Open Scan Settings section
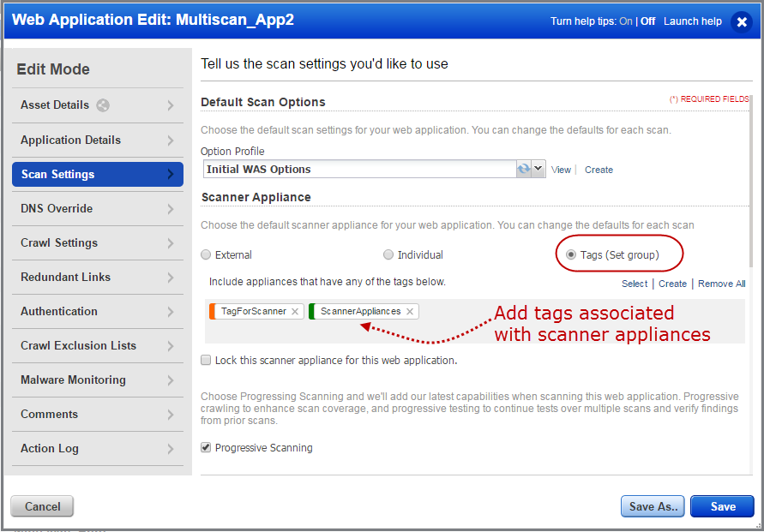Screen dimensions: 764x532 [x=98, y=174]
